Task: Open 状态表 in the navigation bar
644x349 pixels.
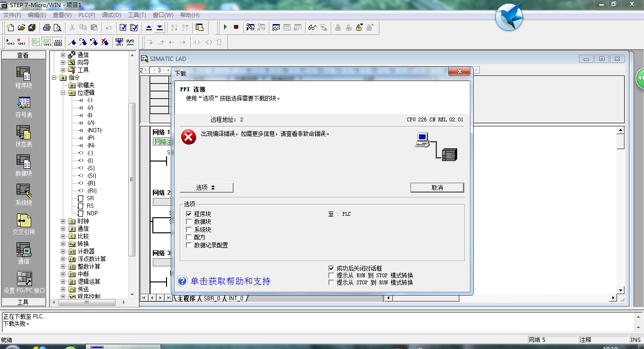Action: [23, 136]
